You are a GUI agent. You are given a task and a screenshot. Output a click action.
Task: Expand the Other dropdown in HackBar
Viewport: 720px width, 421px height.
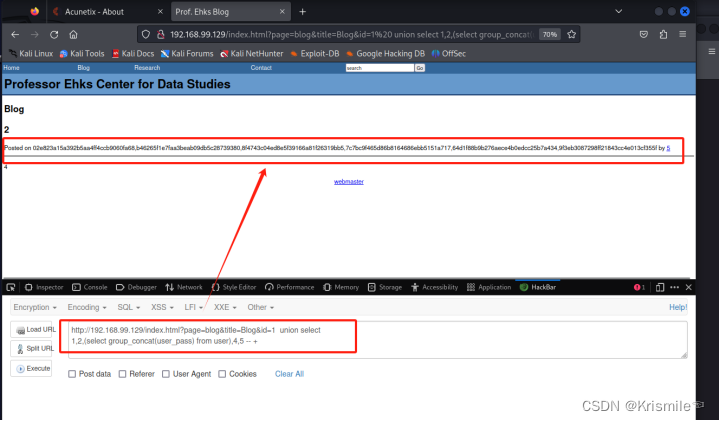(x=260, y=307)
